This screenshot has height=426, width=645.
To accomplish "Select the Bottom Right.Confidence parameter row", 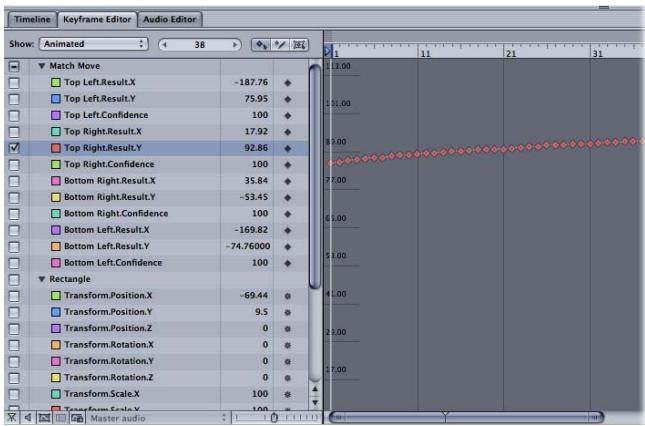I will coord(156,213).
